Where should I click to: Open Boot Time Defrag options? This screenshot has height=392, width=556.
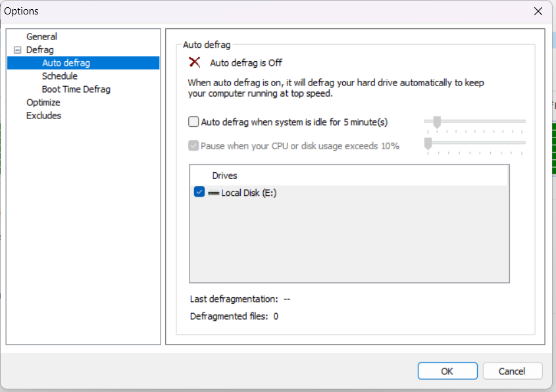coord(76,89)
